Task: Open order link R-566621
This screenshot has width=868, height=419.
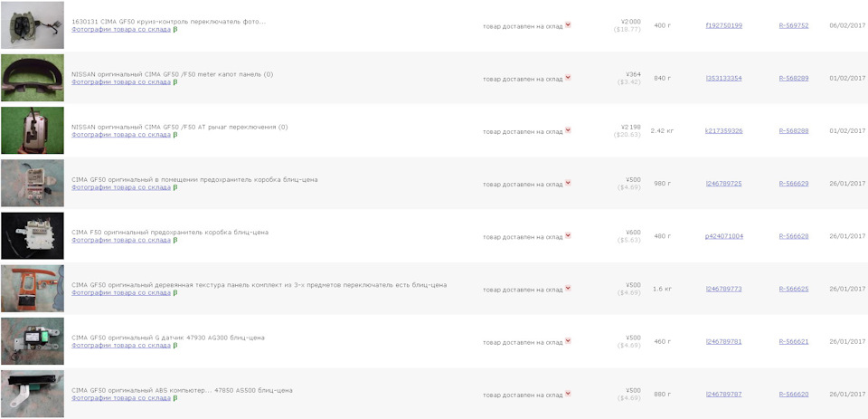Action: coord(793,341)
